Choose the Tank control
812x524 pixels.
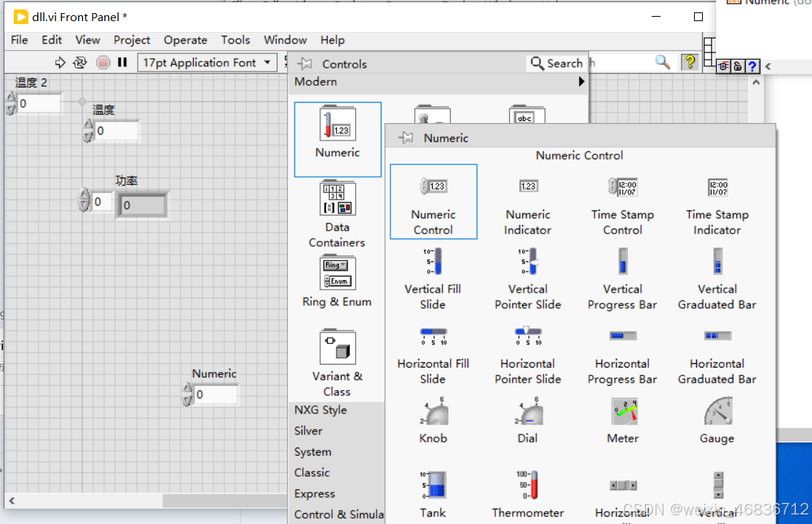(433, 494)
